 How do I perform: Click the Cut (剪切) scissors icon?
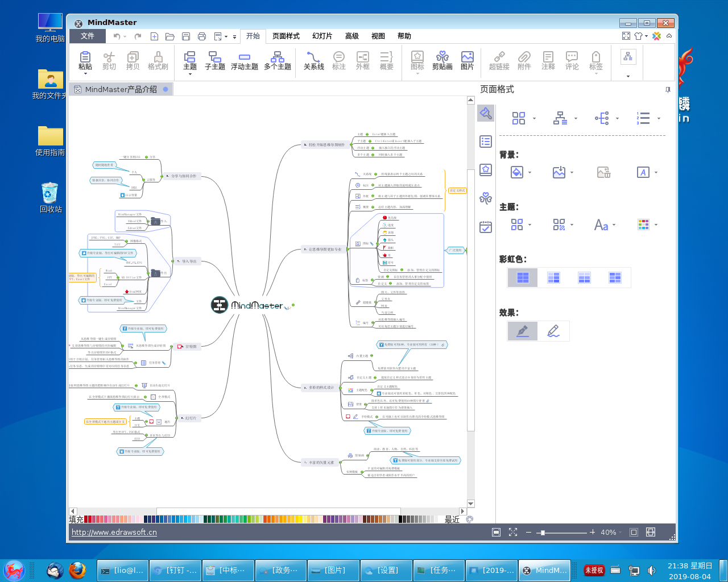[x=109, y=57]
